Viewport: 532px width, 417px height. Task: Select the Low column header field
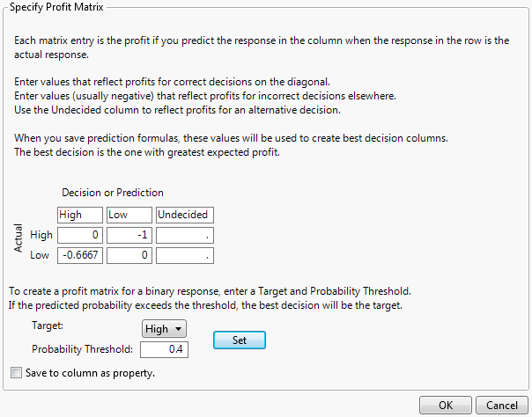pos(128,215)
